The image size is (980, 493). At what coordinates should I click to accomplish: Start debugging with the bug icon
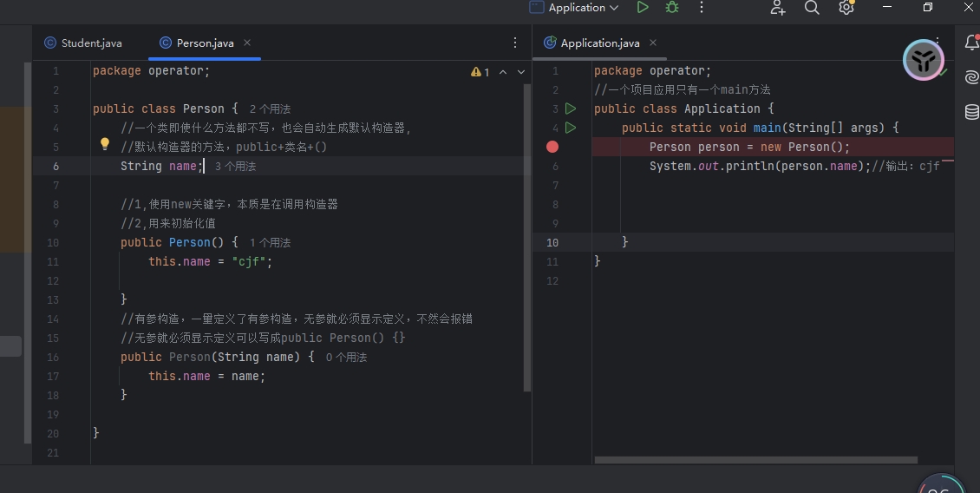pos(672,7)
